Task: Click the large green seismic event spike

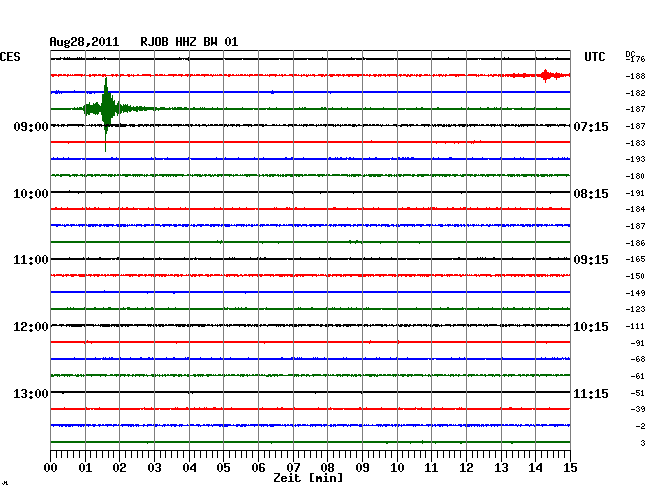Action: click(106, 109)
